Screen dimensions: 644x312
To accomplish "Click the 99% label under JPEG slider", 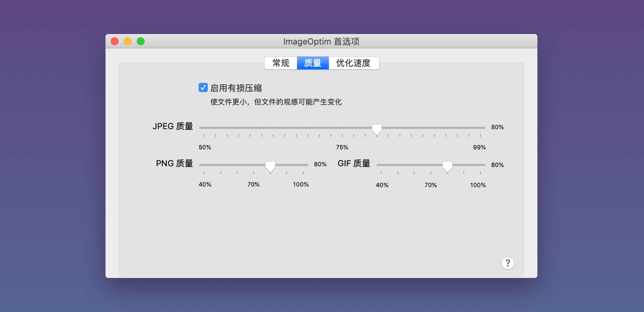I will (479, 147).
